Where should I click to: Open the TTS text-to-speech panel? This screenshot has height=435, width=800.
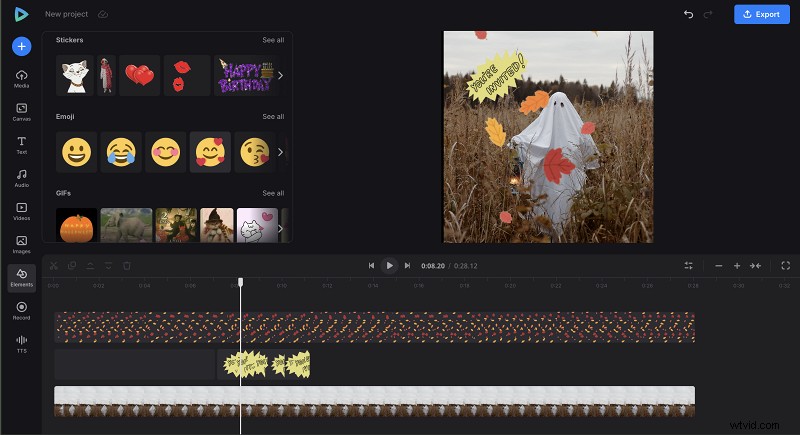click(x=21, y=343)
